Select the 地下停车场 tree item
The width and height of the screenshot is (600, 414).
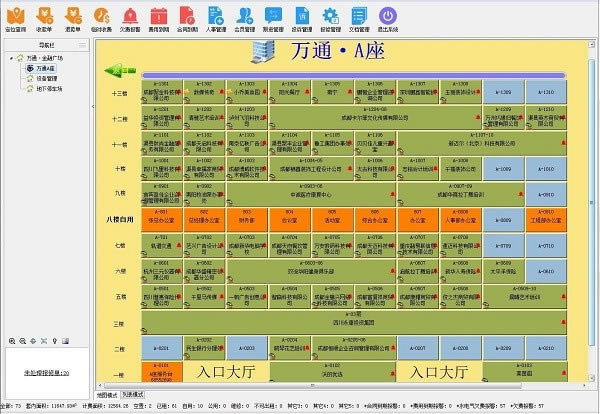[x=49, y=89]
